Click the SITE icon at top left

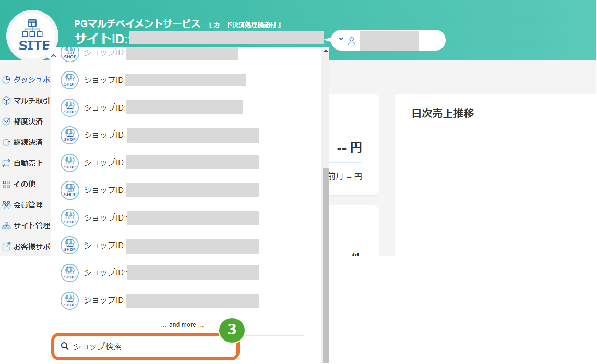(32, 34)
